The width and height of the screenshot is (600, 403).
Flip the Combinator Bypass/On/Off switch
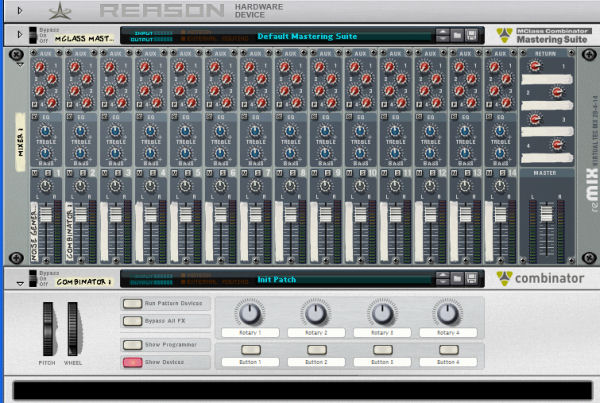point(33,278)
